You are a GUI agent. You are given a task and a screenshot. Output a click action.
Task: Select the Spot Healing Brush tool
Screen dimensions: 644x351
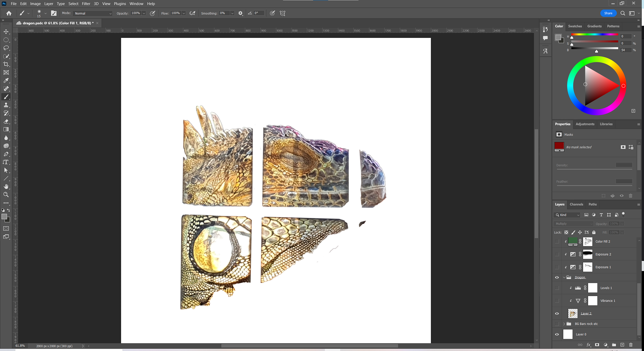tap(6, 89)
